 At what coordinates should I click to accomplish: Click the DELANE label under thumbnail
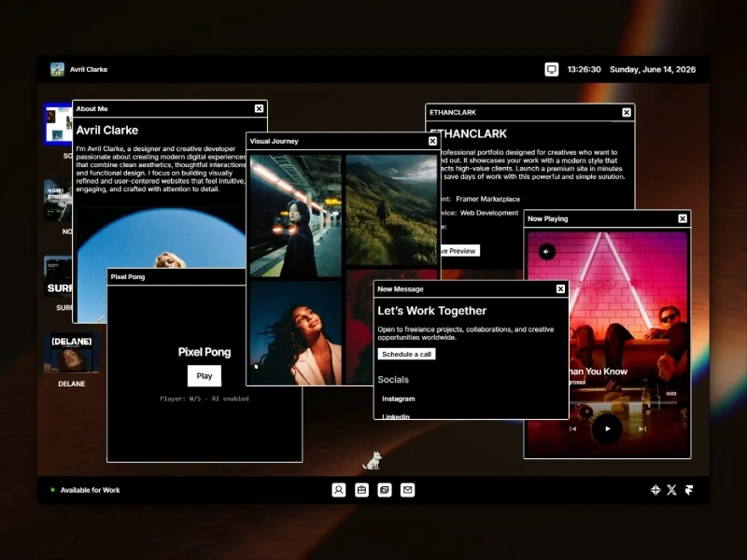pyautogui.click(x=72, y=384)
